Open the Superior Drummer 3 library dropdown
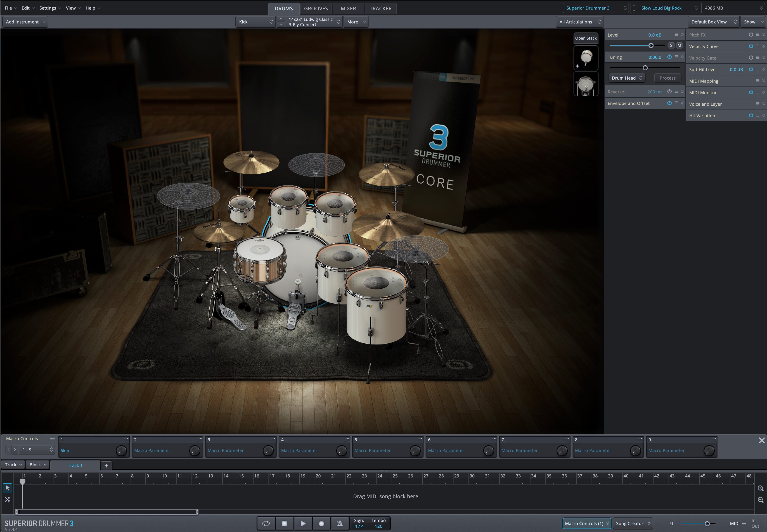767x532 pixels. point(596,8)
